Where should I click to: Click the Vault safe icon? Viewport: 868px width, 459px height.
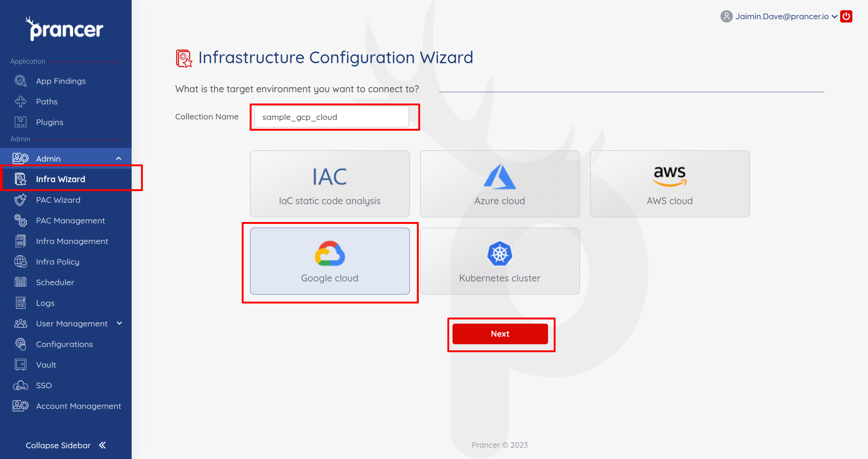21,365
